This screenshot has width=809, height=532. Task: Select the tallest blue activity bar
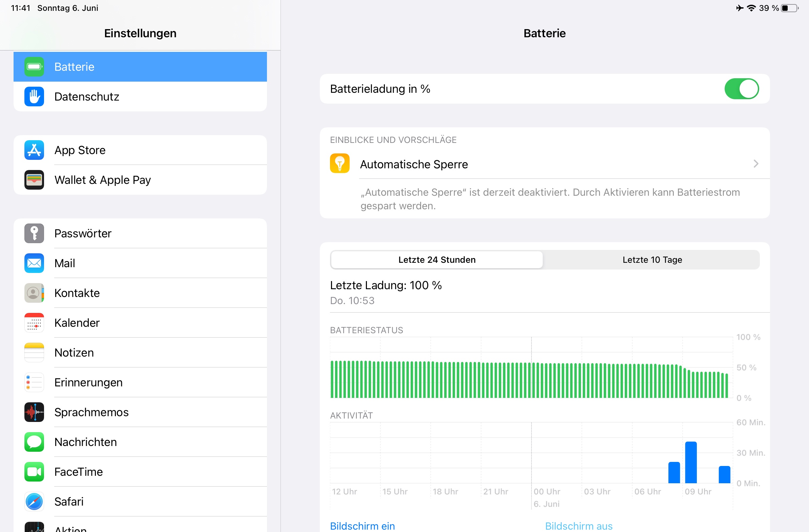click(691, 462)
